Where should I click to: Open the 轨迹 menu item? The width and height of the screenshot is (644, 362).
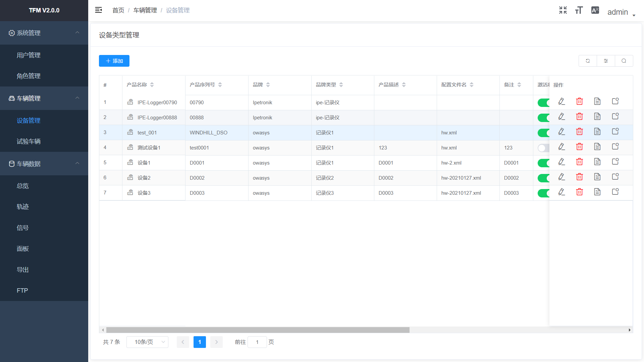pyautogui.click(x=44, y=207)
